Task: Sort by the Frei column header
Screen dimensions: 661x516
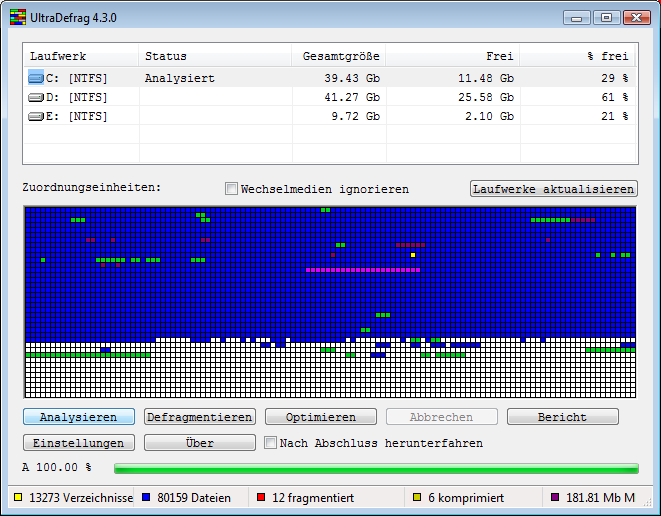Action: 452,56
